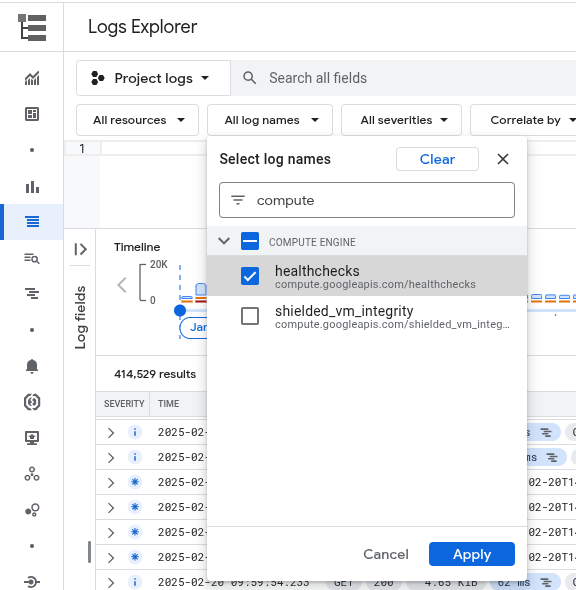Click the Timeline heading

[x=137, y=247]
